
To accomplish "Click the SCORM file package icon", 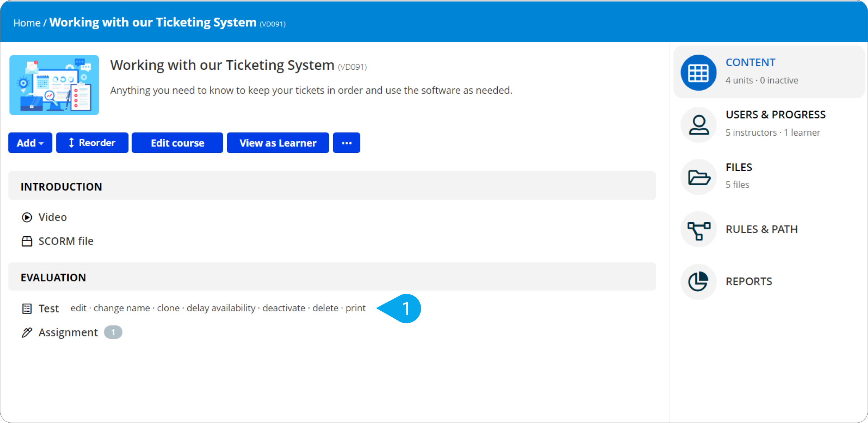I will pyautogui.click(x=27, y=241).
